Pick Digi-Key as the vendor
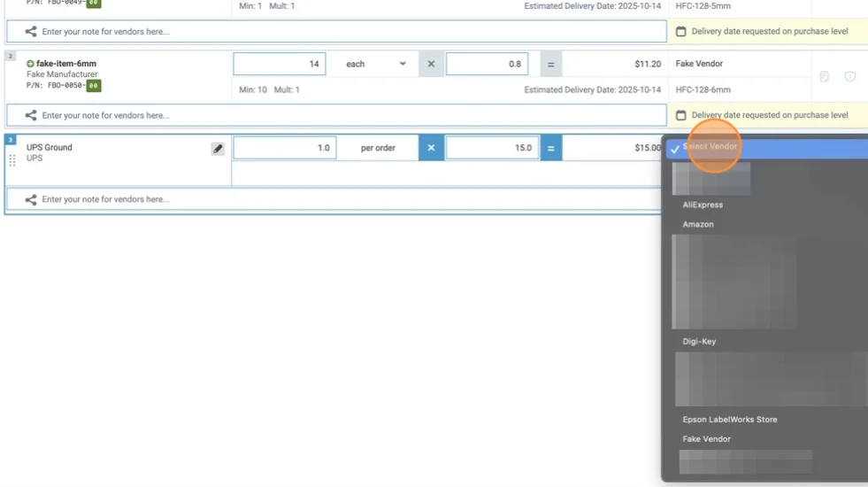Viewport: 868px width, 487px height. click(699, 341)
